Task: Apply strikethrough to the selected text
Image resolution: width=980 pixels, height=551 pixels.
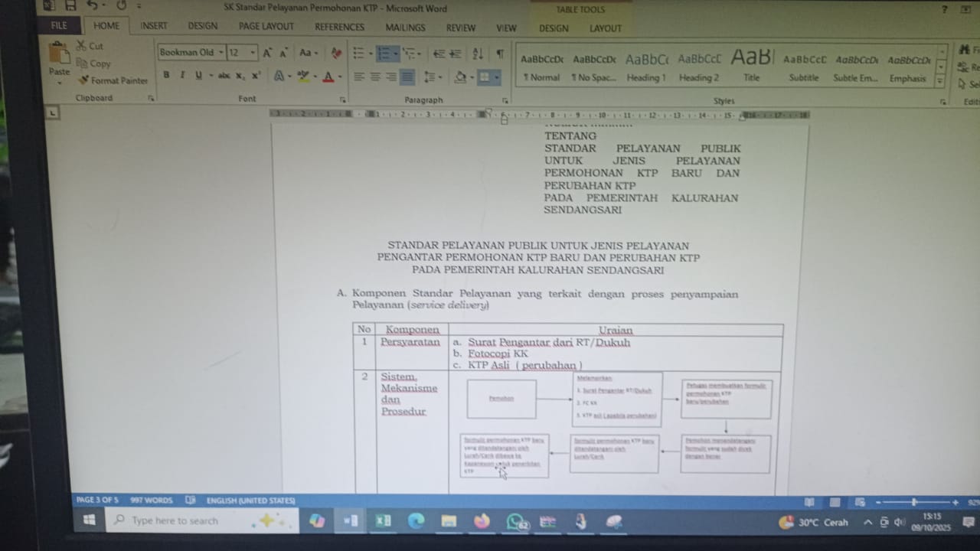Action: point(224,76)
